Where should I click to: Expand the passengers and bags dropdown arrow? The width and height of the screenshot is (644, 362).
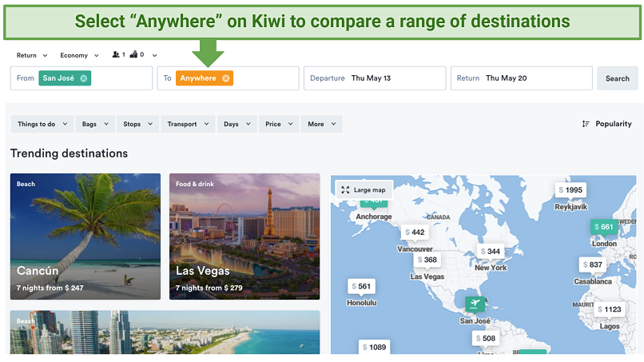click(154, 55)
